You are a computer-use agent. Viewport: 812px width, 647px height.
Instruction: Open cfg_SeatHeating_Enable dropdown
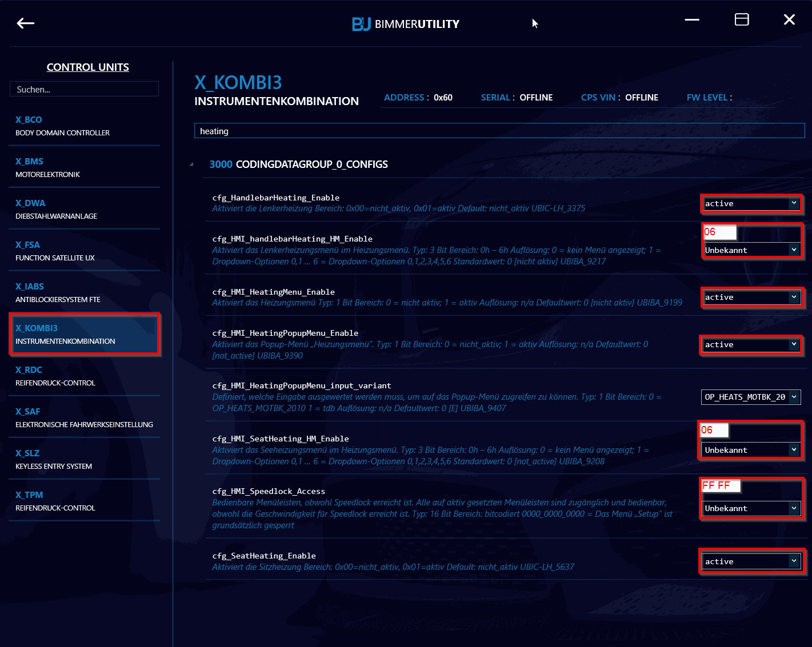750,562
